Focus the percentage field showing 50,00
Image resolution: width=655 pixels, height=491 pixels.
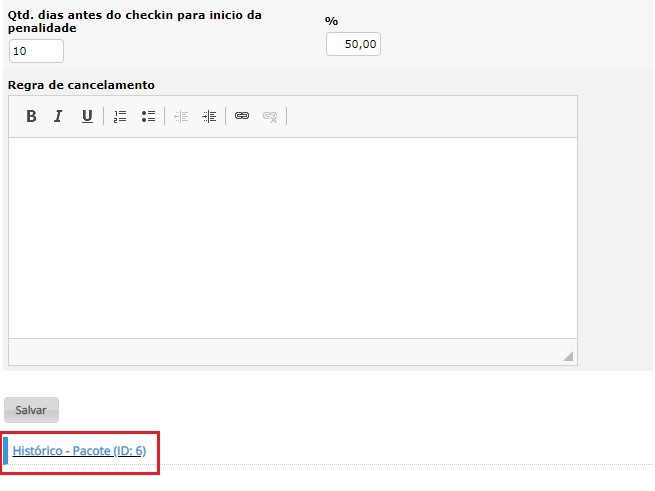353,44
